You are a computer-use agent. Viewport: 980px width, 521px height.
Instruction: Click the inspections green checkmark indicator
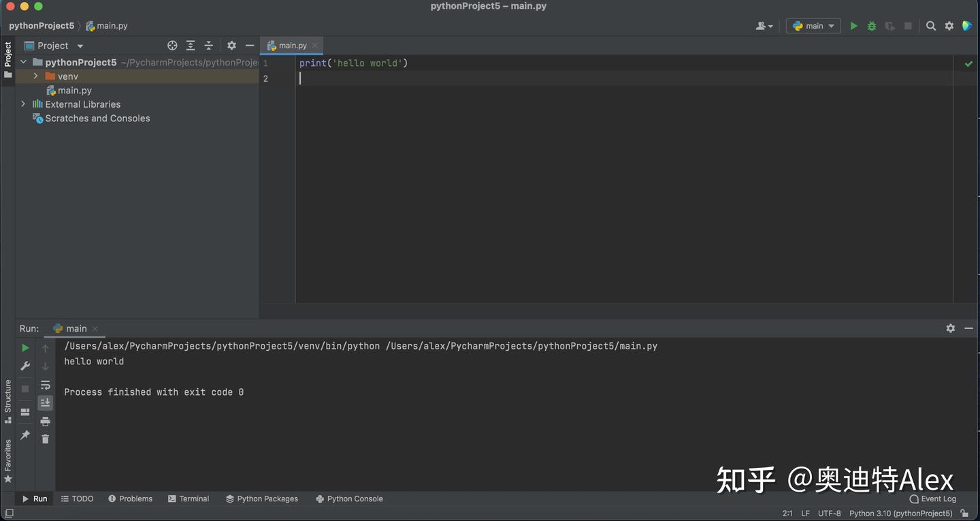pyautogui.click(x=968, y=63)
